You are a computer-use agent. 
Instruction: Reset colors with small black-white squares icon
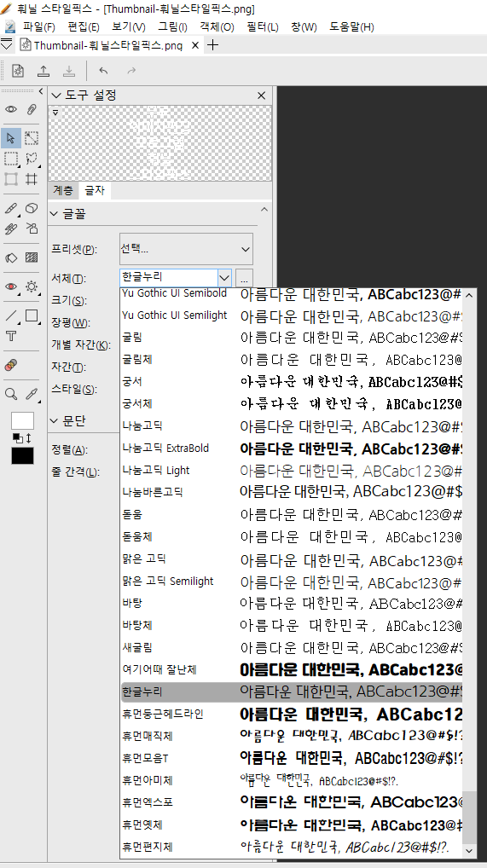[x=18, y=438]
